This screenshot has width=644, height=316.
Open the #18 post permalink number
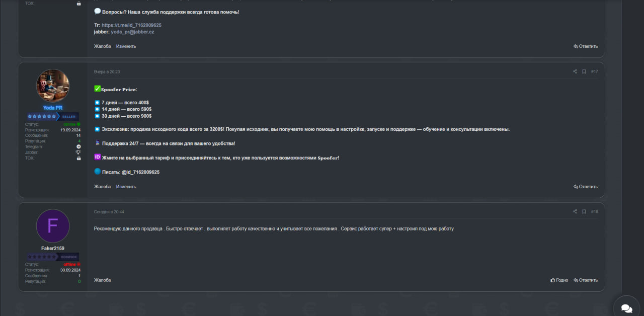pos(594,212)
